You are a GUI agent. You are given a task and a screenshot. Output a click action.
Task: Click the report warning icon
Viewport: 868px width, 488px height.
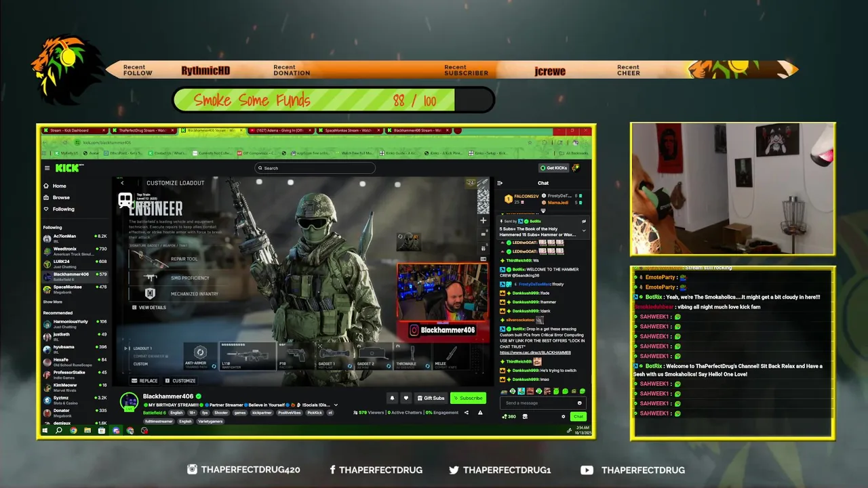click(x=481, y=412)
